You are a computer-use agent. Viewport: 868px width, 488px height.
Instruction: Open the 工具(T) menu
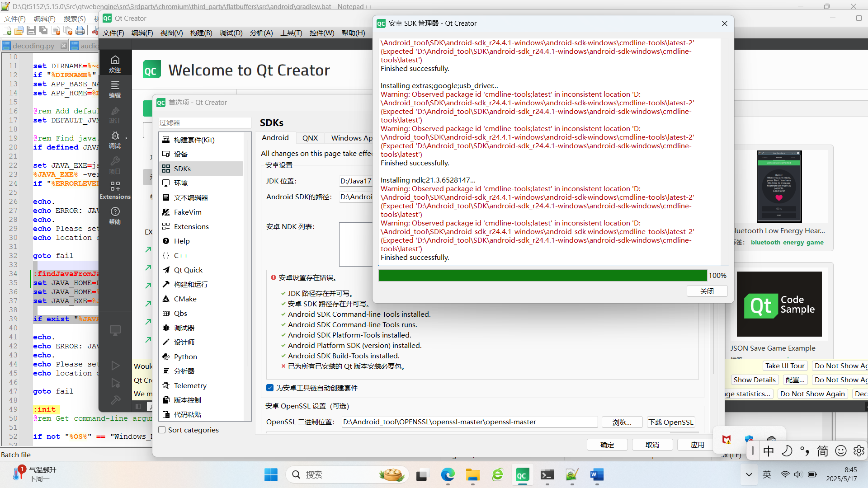291,33
